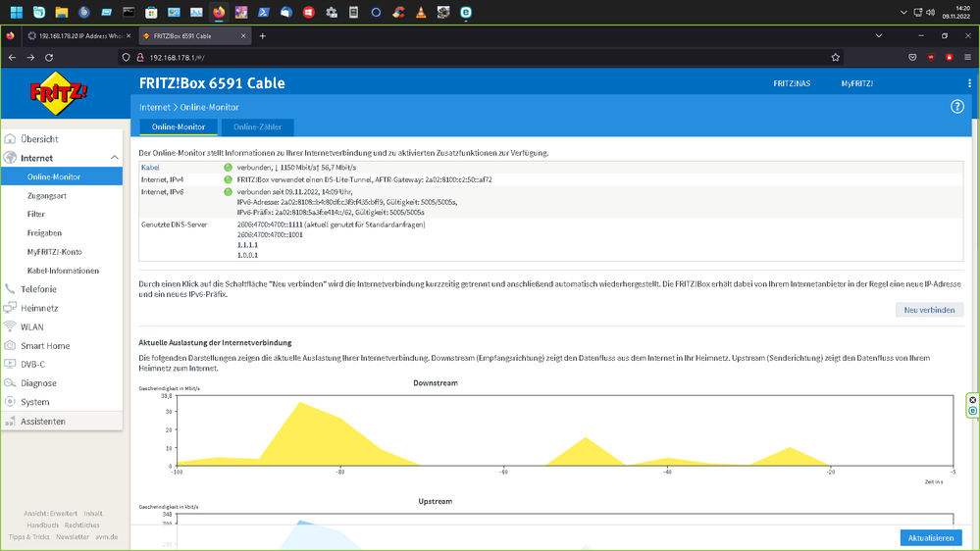Click the network icon in the system tray

pyautogui.click(x=917, y=13)
